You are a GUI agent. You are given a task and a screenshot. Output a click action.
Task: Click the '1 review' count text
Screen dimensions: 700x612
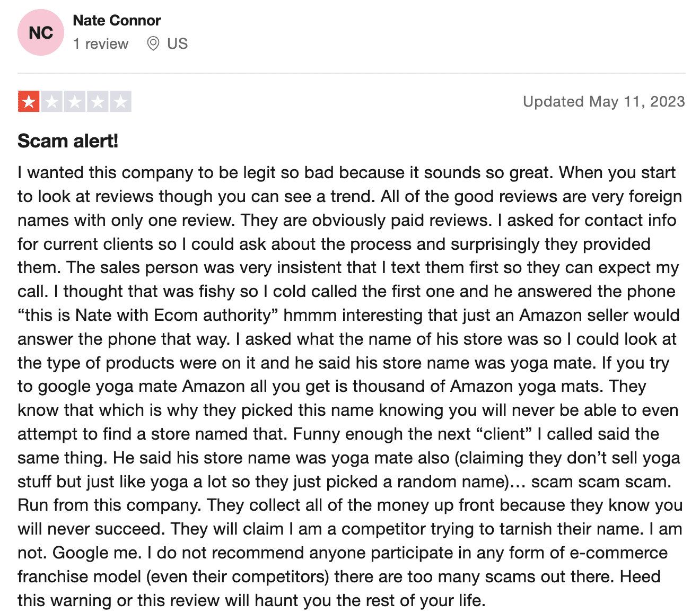click(x=101, y=43)
